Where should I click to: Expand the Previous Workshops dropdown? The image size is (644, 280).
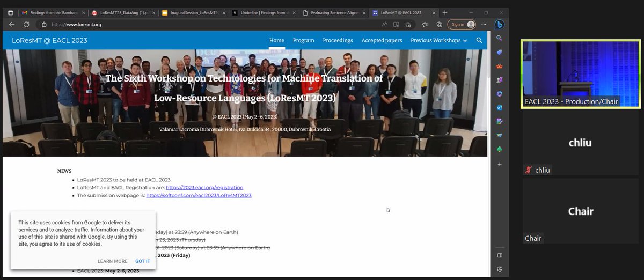[438, 40]
